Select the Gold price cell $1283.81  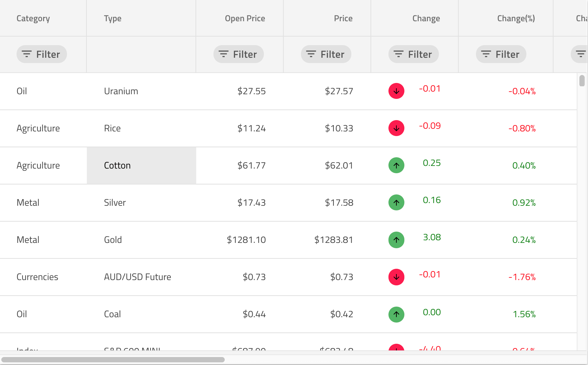coord(333,240)
